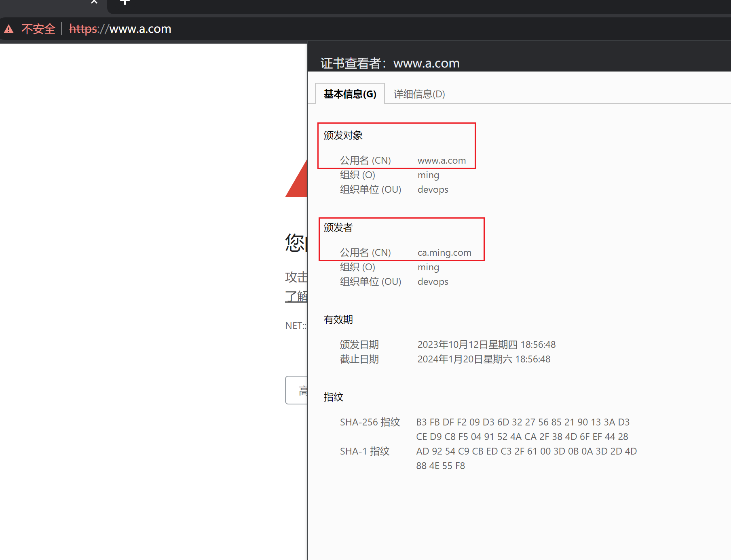Viewport: 731px width, 560px height.
Task: Click the 证书查看者 dialog title
Action: [390, 63]
